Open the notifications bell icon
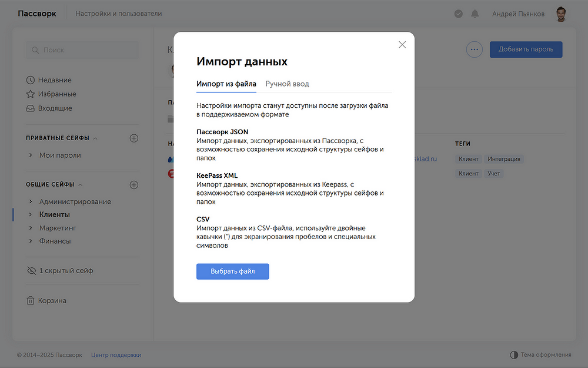This screenshot has height=368, width=588. pyautogui.click(x=475, y=14)
